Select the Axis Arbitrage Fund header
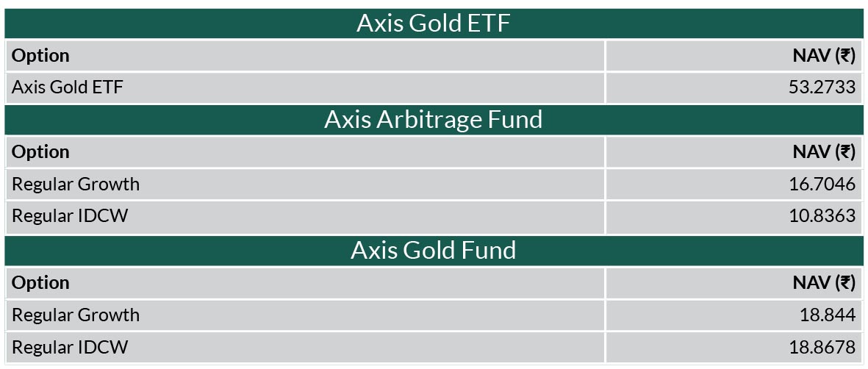 click(x=433, y=120)
